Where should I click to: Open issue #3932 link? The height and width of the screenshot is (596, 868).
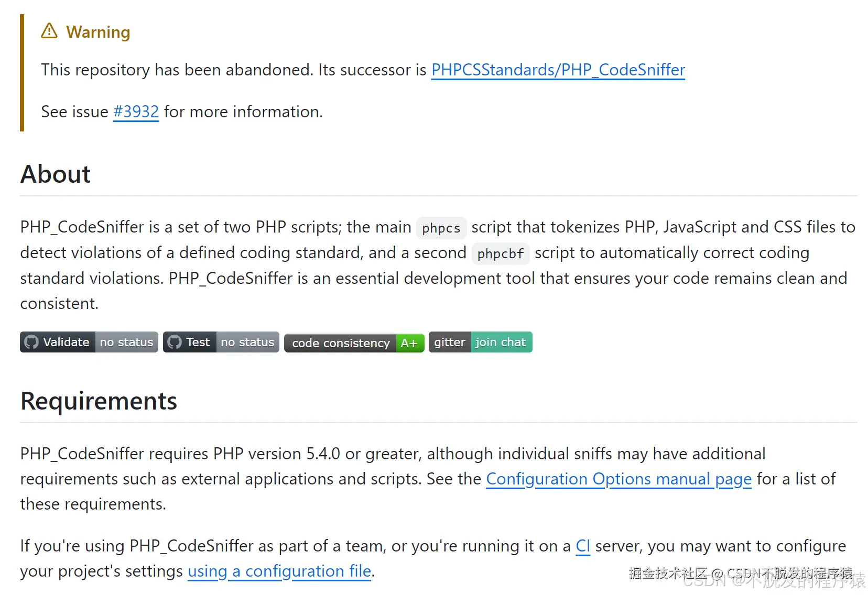point(136,112)
